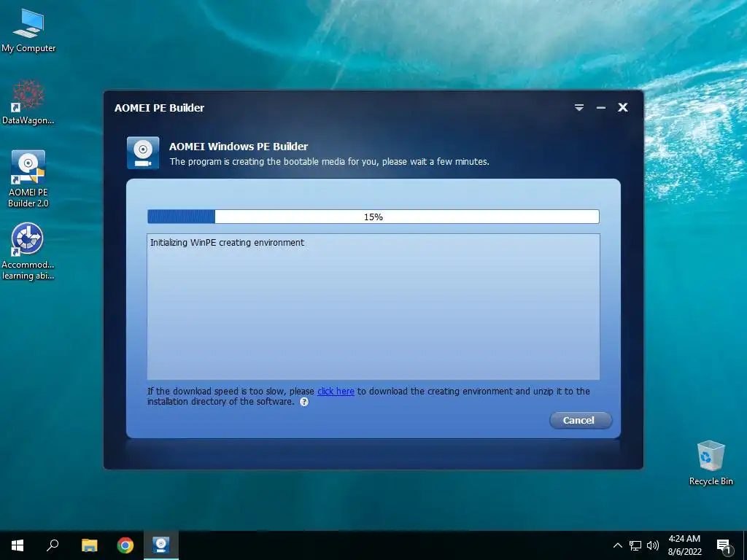Launch Google Chrome from the taskbar
This screenshot has height=560, width=747.
[125, 545]
